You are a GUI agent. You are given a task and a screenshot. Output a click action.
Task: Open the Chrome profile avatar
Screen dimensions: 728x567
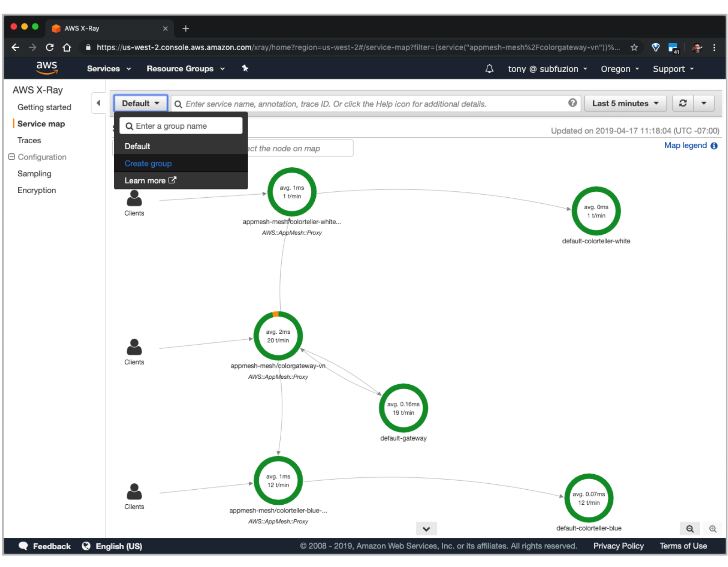tap(697, 47)
